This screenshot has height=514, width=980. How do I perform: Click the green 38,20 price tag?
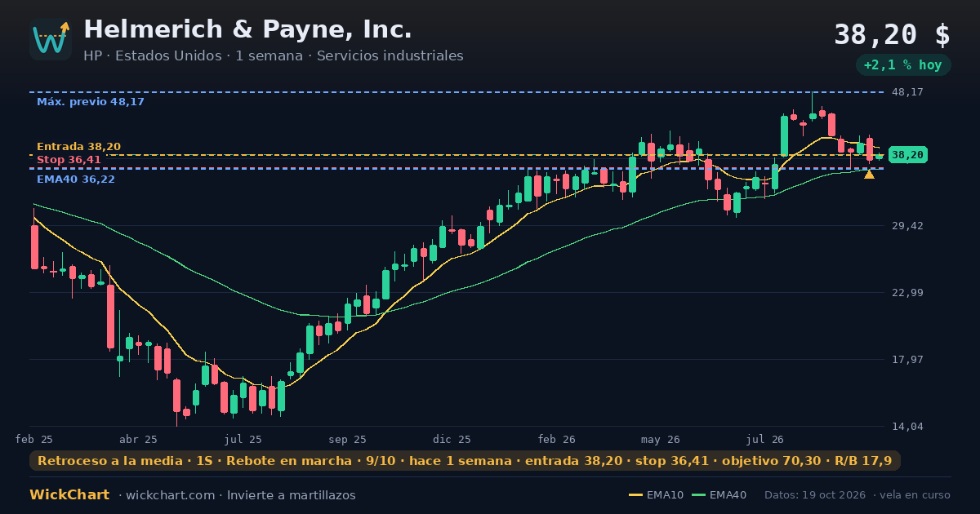tap(907, 155)
